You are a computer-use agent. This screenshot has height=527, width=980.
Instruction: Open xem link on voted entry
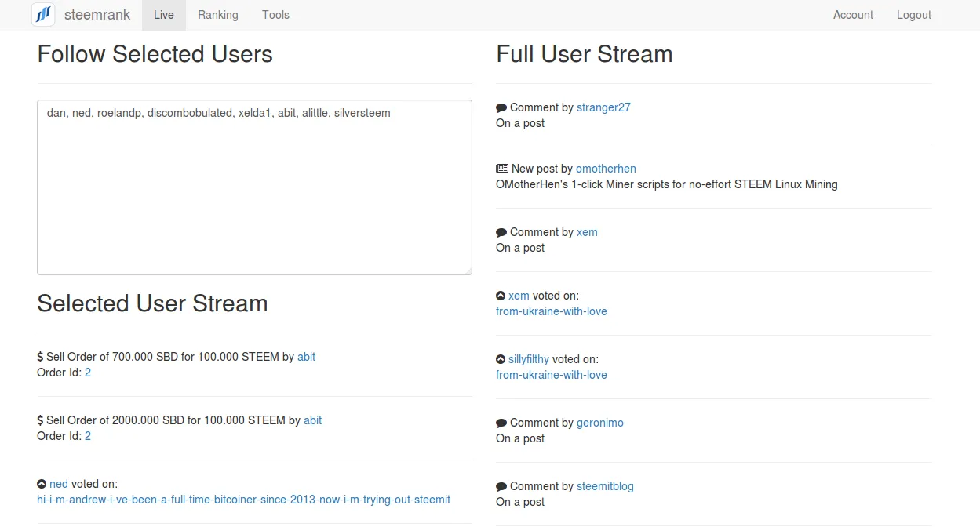click(519, 296)
